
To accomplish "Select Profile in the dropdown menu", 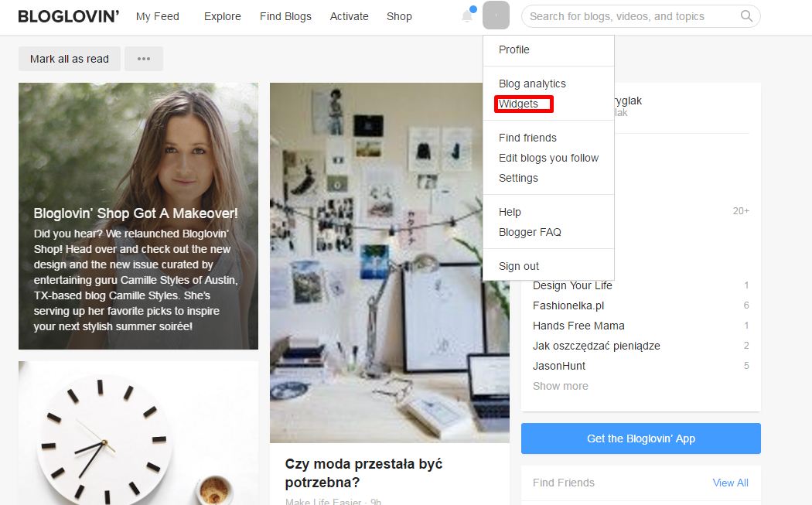I will (513, 49).
